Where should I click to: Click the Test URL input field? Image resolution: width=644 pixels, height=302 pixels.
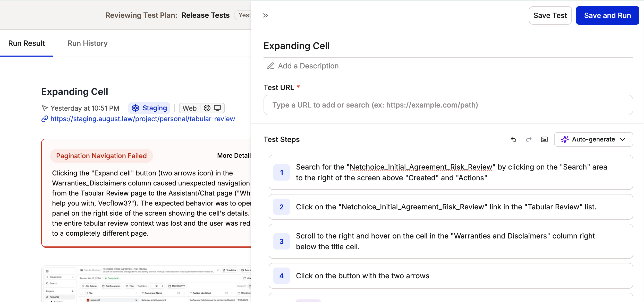448,105
